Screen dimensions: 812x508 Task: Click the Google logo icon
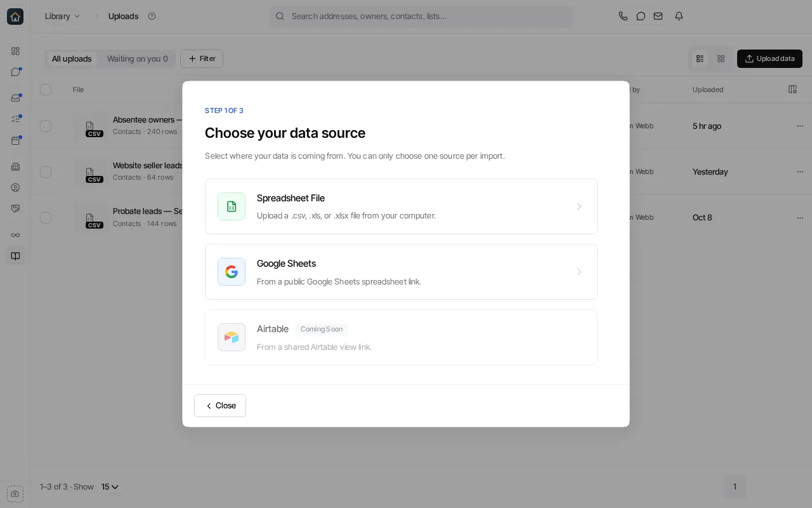coord(232,272)
